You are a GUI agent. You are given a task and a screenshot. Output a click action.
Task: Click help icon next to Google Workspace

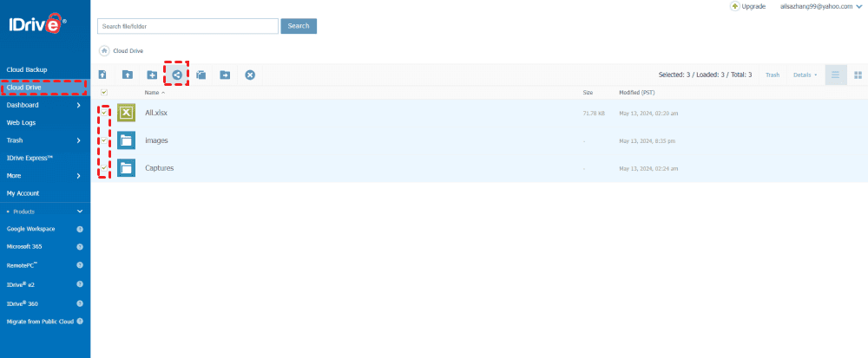tap(80, 229)
